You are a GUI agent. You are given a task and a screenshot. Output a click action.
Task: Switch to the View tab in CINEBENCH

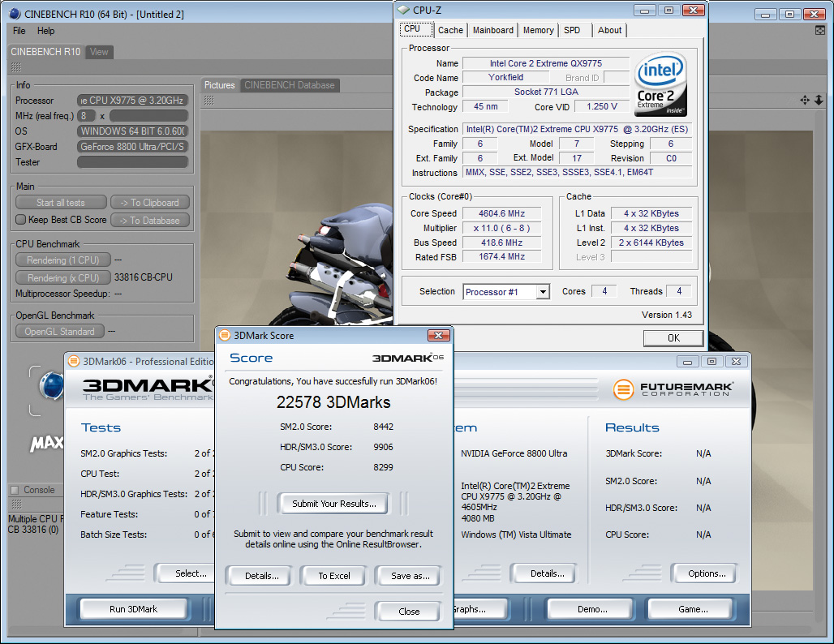tap(99, 52)
